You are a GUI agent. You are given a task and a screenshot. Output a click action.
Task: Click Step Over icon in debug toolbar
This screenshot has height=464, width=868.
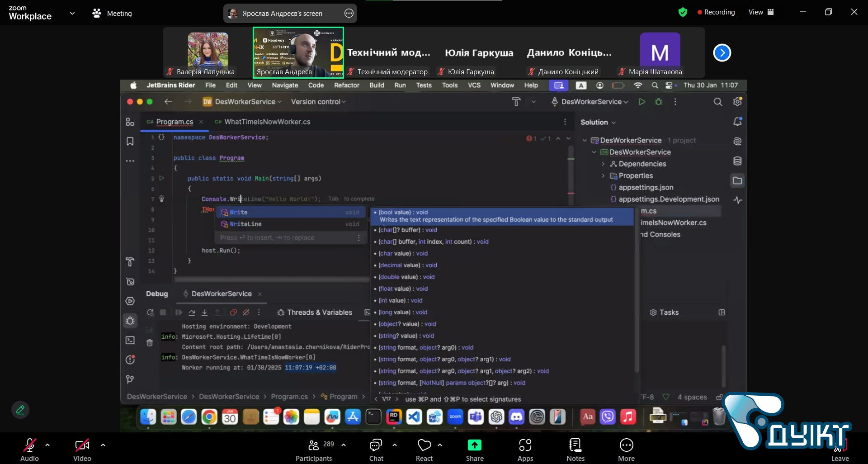(x=192, y=312)
